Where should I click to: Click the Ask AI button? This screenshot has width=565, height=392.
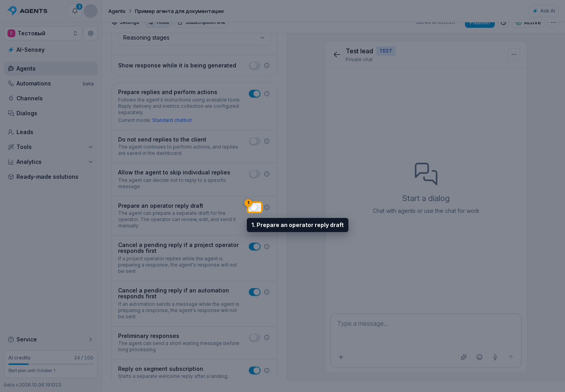click(544, 11)
